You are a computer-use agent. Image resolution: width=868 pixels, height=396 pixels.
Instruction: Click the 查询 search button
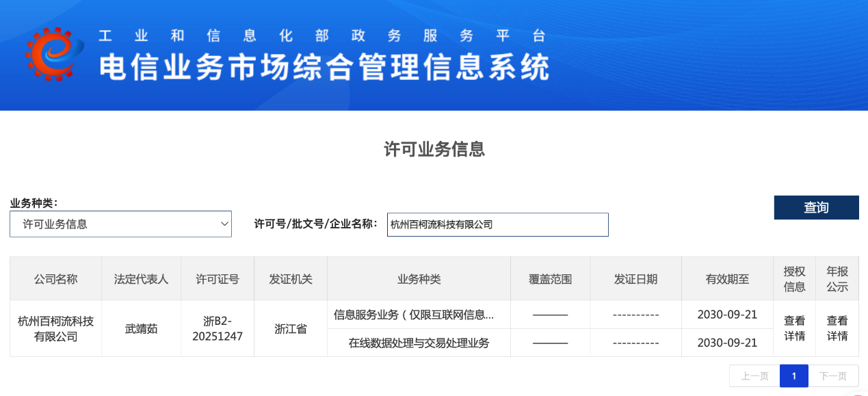pyautogui.click(x=816, y=207)
